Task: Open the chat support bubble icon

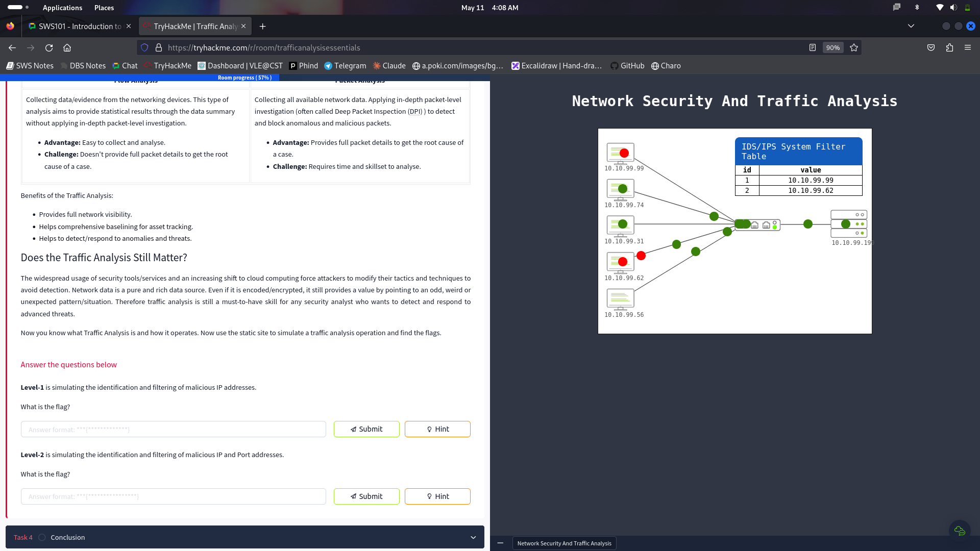Action: point(960,531)
